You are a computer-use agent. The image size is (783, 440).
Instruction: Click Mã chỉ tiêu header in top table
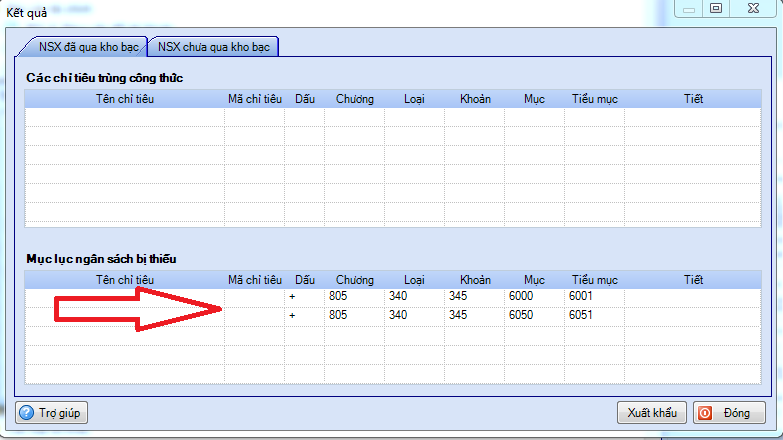[x=255, y=99]
